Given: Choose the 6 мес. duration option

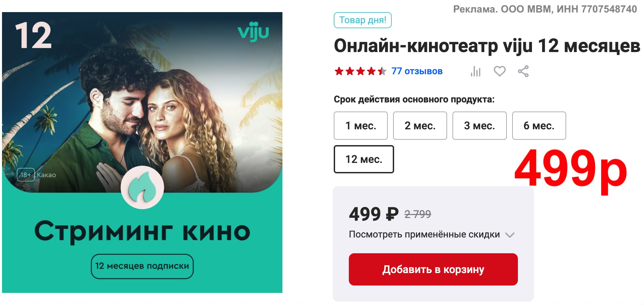Looking at the screenshot, I should tap(539, 126).
